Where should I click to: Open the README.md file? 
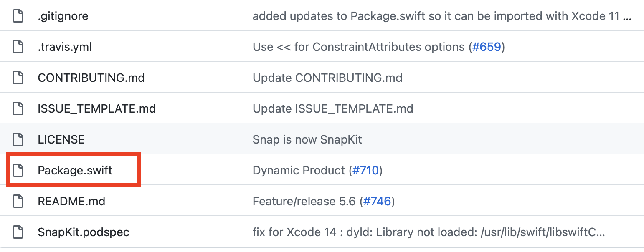pos(71,202)
